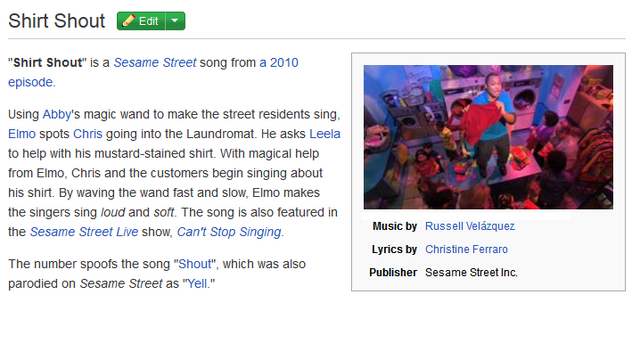The width and height of the screenshot is (640, 360).
Task: Open the Elmo character link
Action: 22,134
